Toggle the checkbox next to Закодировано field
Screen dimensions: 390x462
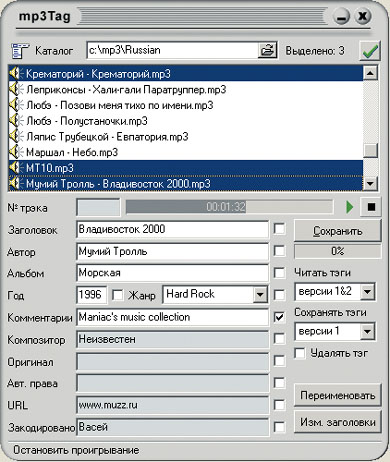coord(279,427)
